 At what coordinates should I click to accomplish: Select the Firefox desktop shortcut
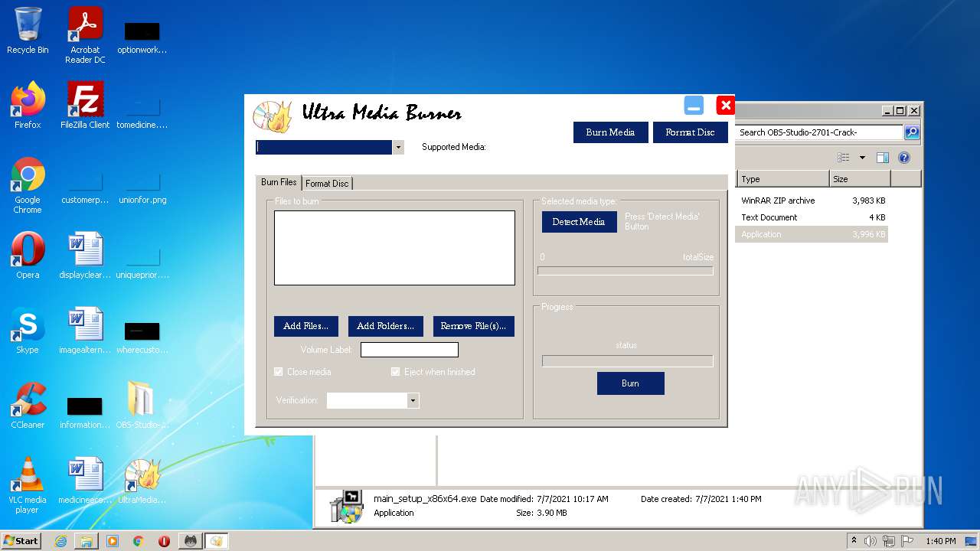28,106
